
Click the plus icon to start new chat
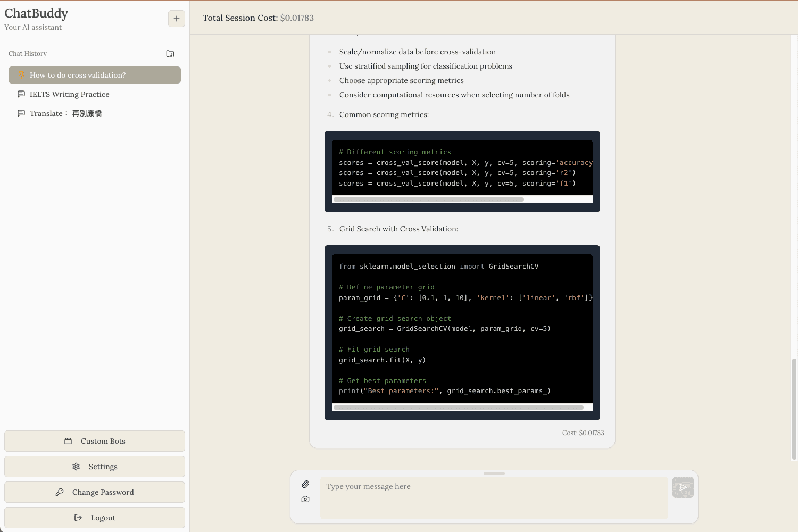(x=177, y=19)
